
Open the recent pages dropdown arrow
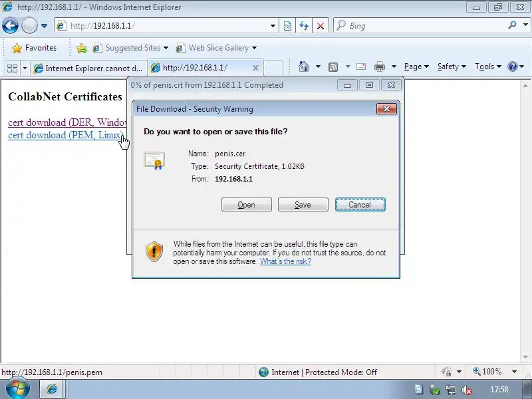click(44, 26)
